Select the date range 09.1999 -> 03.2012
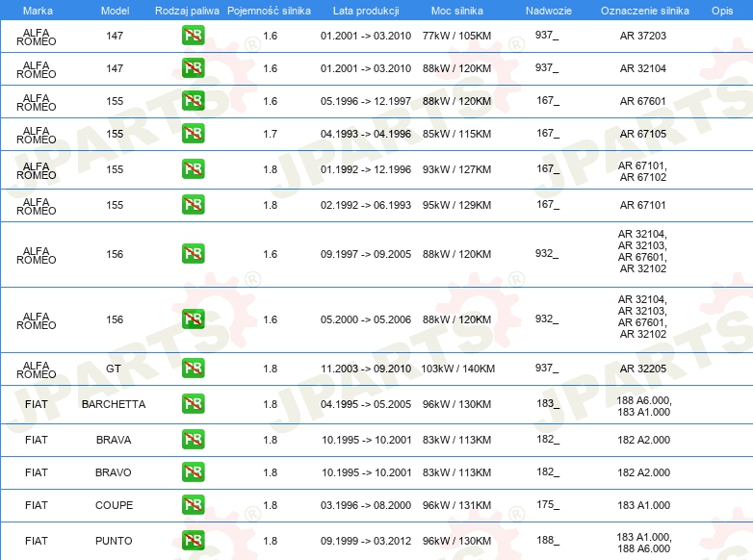The image size is (753, 560). pos(366,541)
